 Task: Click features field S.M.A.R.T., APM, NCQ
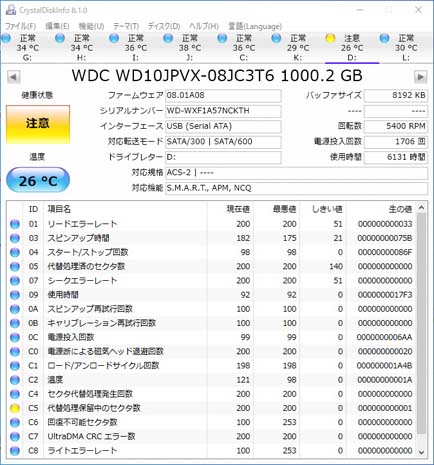point(296,188)
